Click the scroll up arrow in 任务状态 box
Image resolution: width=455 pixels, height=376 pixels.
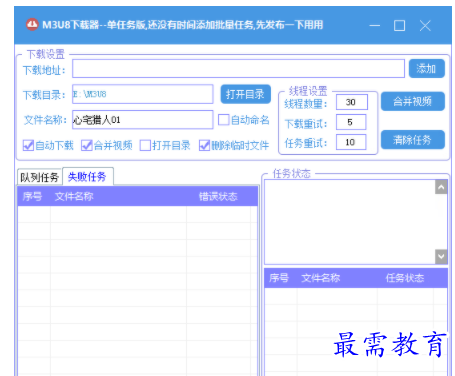point(441,187)
